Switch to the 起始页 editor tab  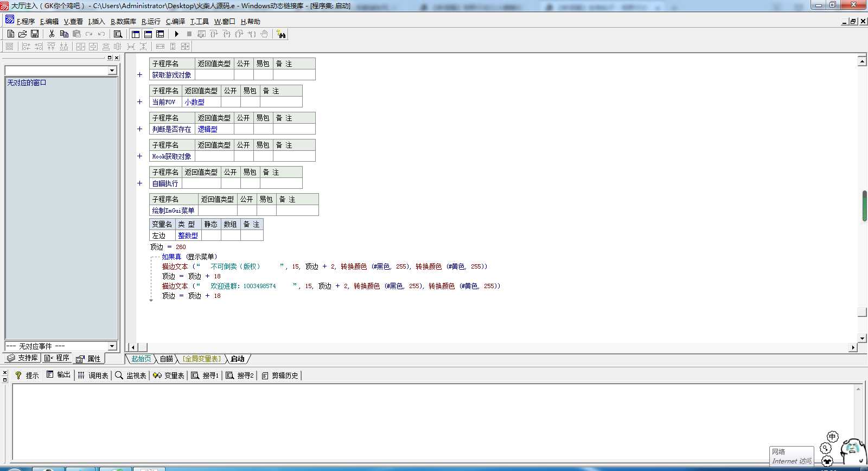(x=141, y=359)
